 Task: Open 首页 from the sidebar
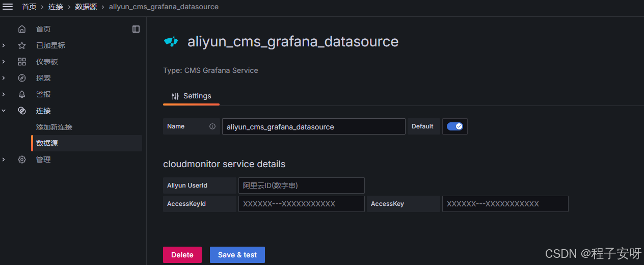click(x=43, y=29)
